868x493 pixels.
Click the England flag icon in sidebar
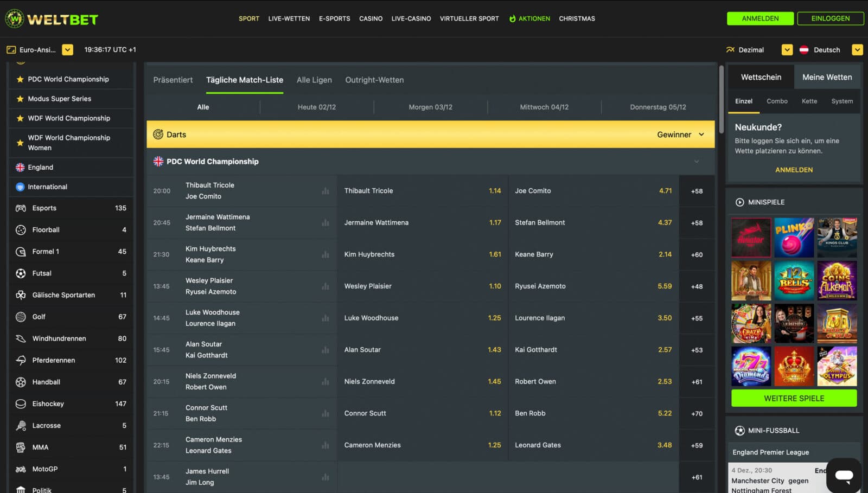pos(20,168)
